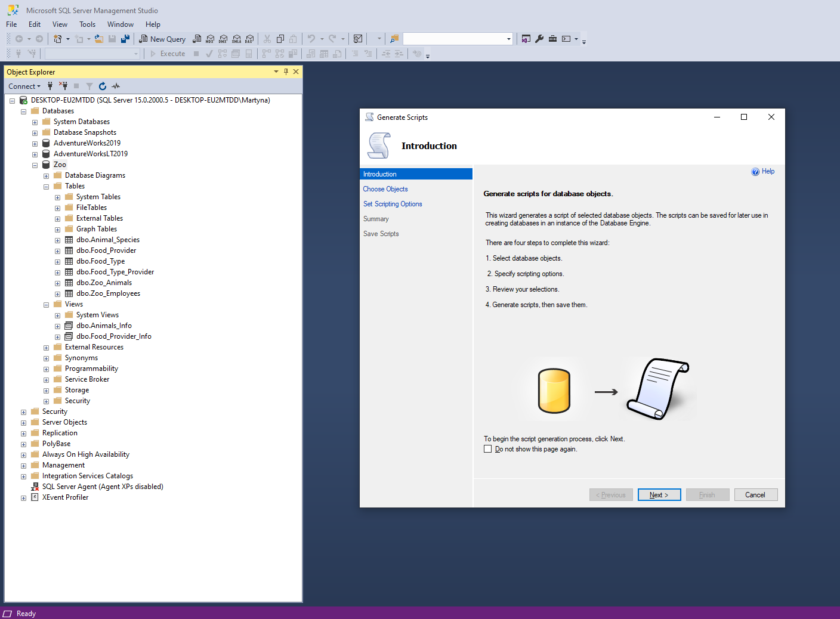Select the dbo.Animals_Info view

[x=104, y=326]
